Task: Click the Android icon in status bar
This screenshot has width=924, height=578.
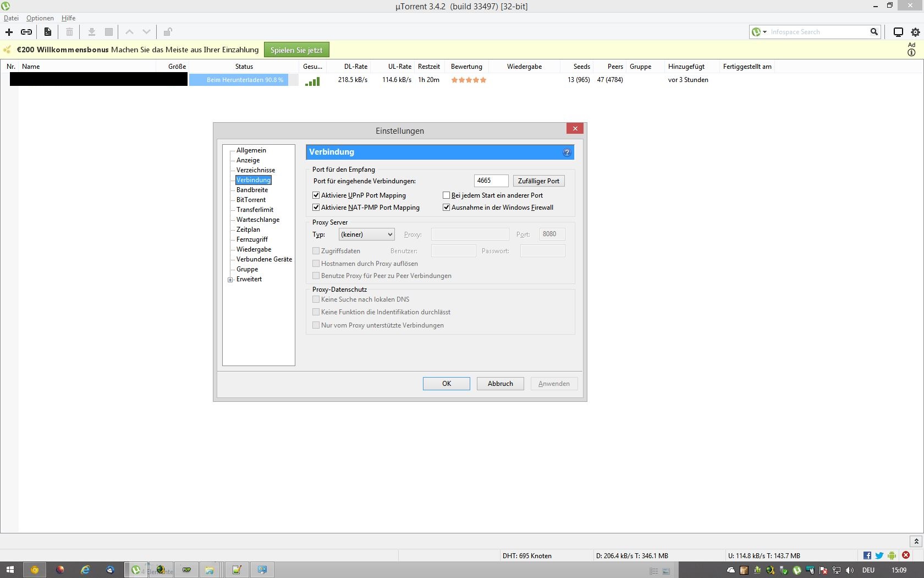Action: click(892, 555)
